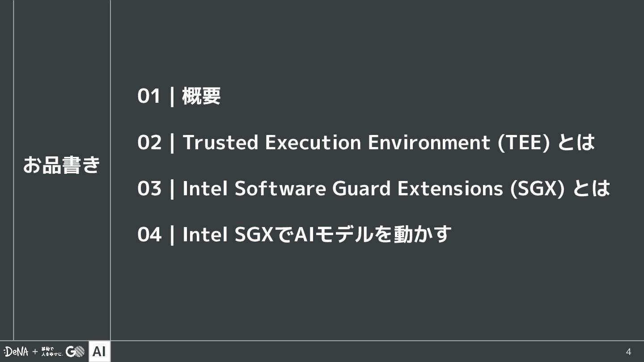The height and width of the screenshot is (362, 644).
Task: Click the vertical bar after 01
Action: point(172,96)
